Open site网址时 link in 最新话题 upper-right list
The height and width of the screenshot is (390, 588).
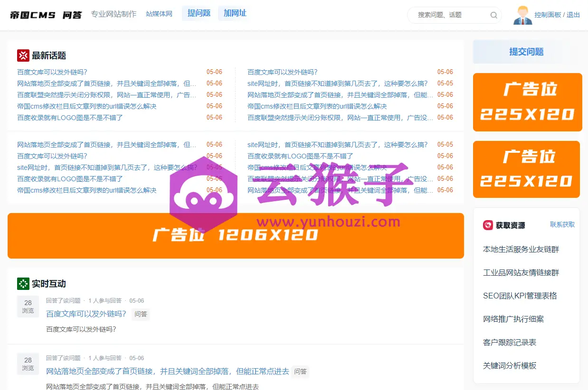pyautogui.click(x=337, y=84)
